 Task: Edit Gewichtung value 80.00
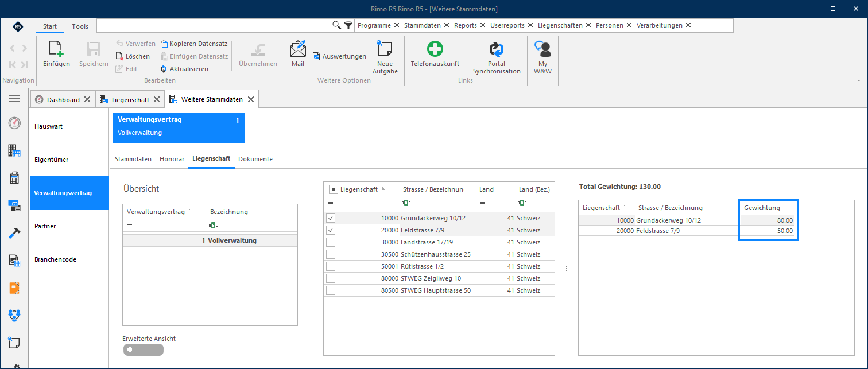[x=767, y=220]
